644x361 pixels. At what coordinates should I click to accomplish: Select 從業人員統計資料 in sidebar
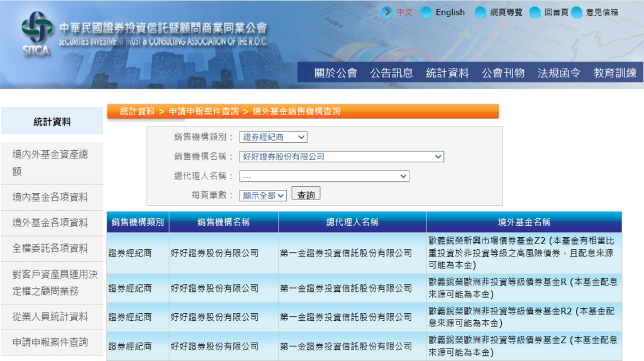pyautogui.click(x=52, y=317)
